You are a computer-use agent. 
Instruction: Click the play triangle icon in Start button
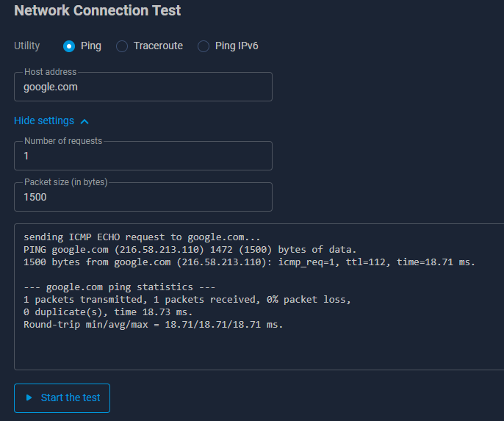point(29,397)
